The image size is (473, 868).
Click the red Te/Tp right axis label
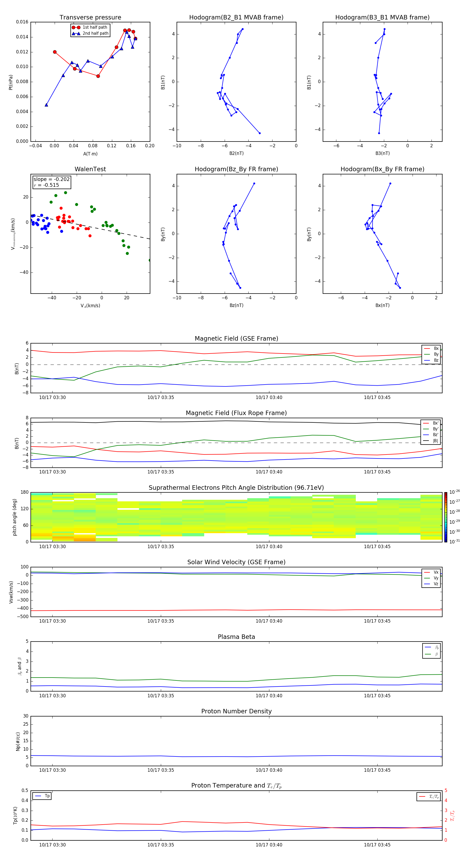point(452,816)
